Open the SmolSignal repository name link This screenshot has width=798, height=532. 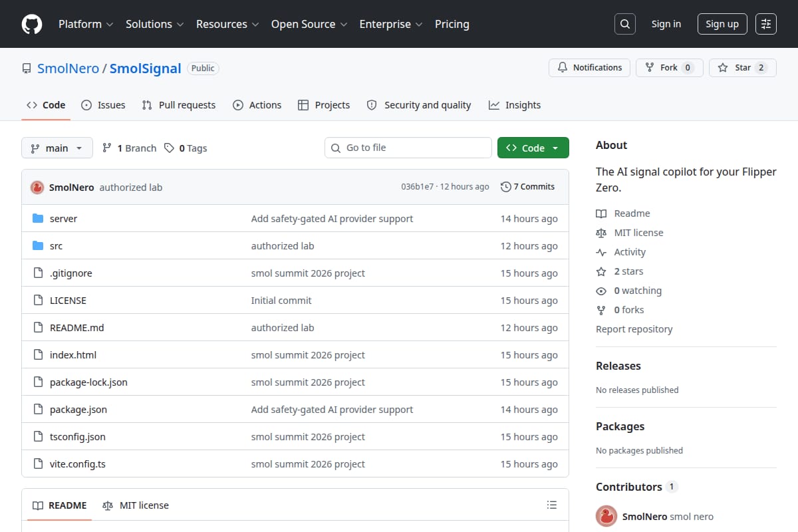[x=146, y=68]
